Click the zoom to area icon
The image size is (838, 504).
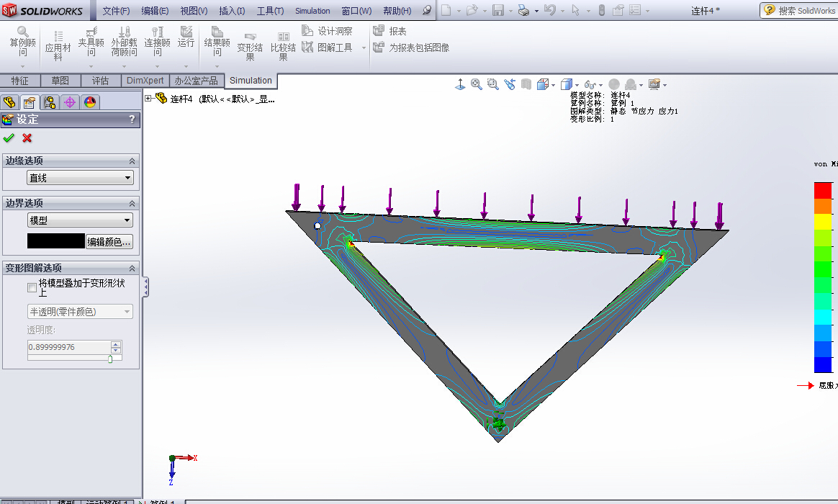492,84
